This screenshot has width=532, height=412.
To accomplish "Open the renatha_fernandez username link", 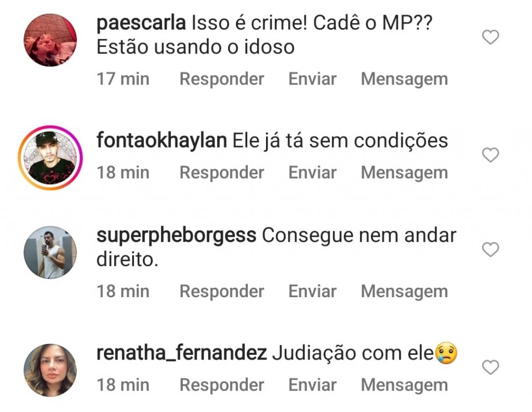I will (x=181, y=353).
